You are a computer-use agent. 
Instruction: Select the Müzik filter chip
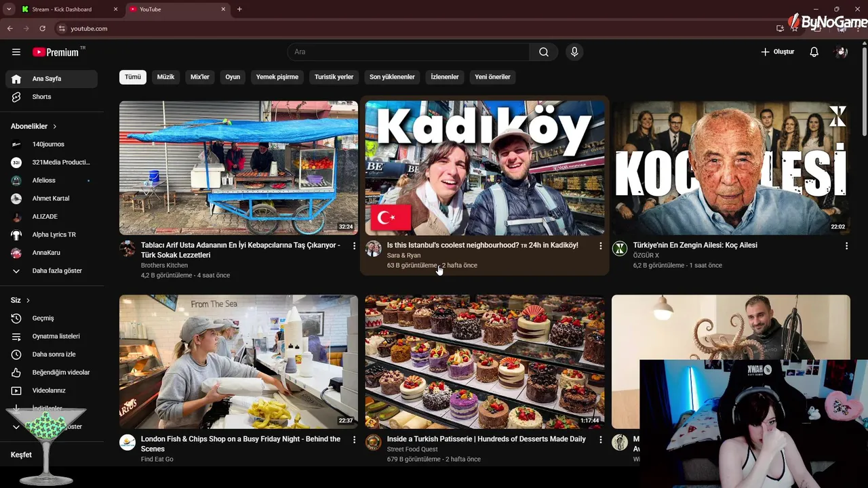pyautogui.click(x=165, y=77)
